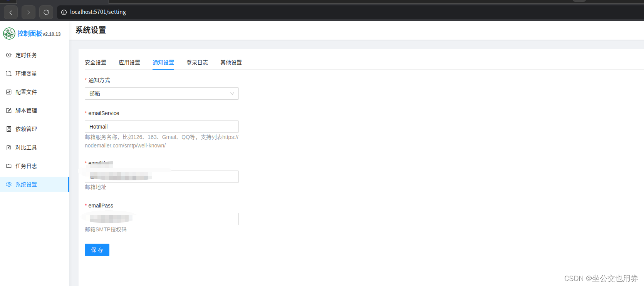Image resolution: width=644 pixels, height=286 pixels.
Task: Click the site info icon in the address bar
Action: 64,12
